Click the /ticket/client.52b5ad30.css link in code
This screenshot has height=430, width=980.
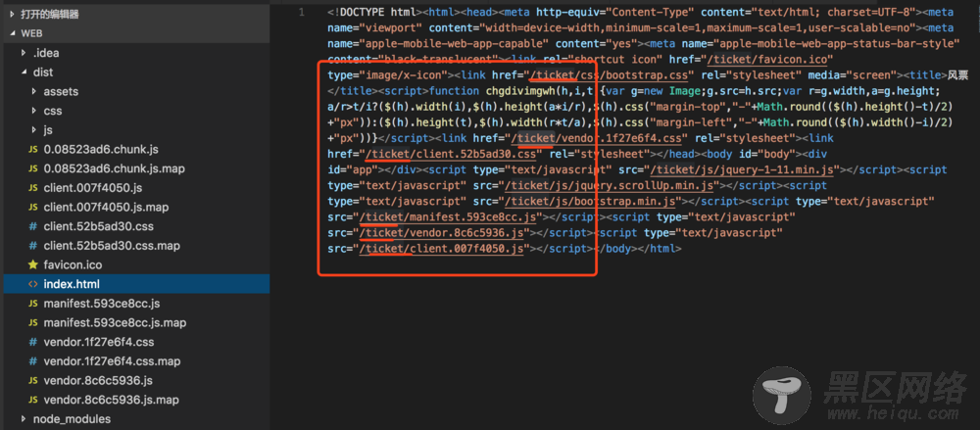(451, 154)
